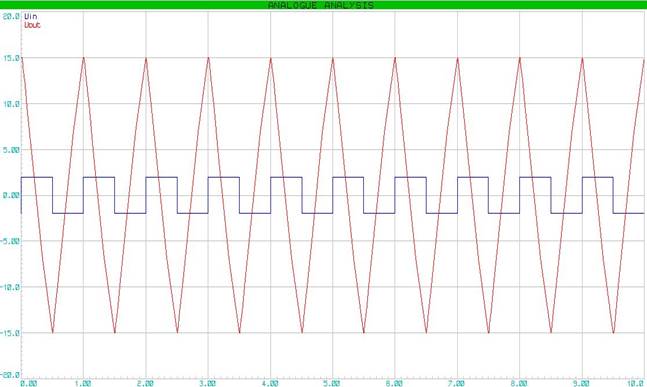Click the -20.0 bottom Y-axis label
This screenshot has width=647, height=387.
[10, 375]
